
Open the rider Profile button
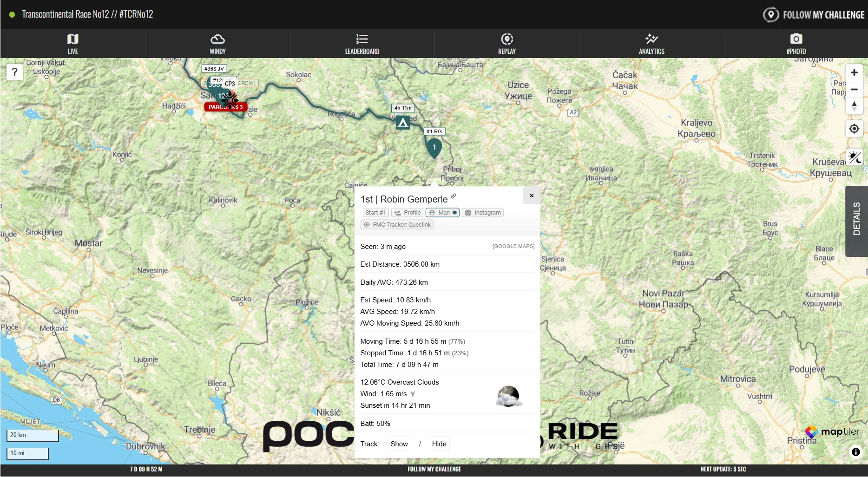tap(408, 213)
